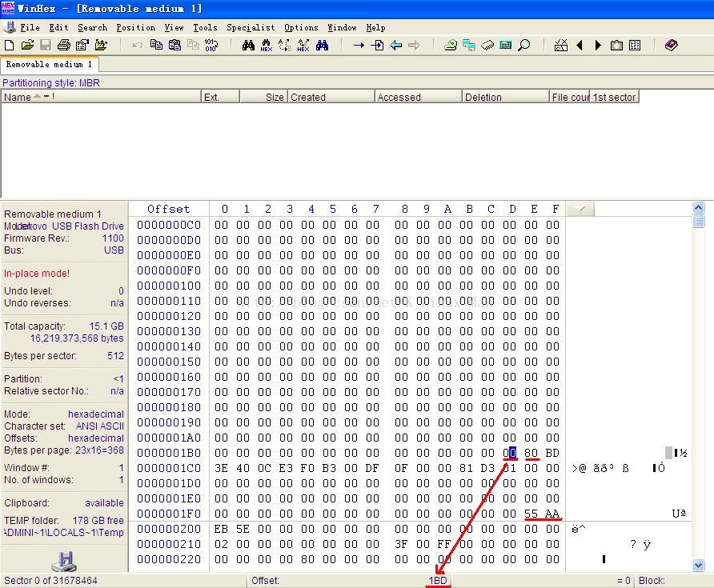Find Hex Values binoculars icon
Image resolution: width=714 pixels, height=588 pixels.
coord(267,45)
